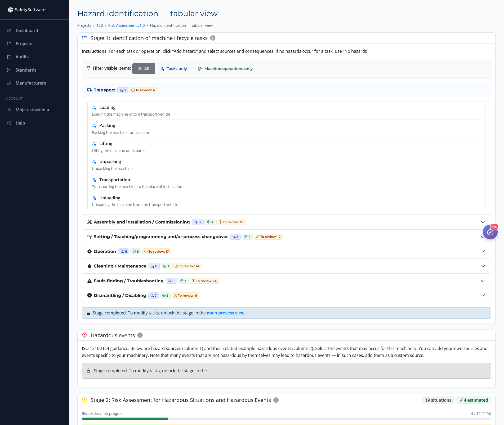The image size is (504, 425).
Task: Click the Transport truck icon
Action: [90, 90]
